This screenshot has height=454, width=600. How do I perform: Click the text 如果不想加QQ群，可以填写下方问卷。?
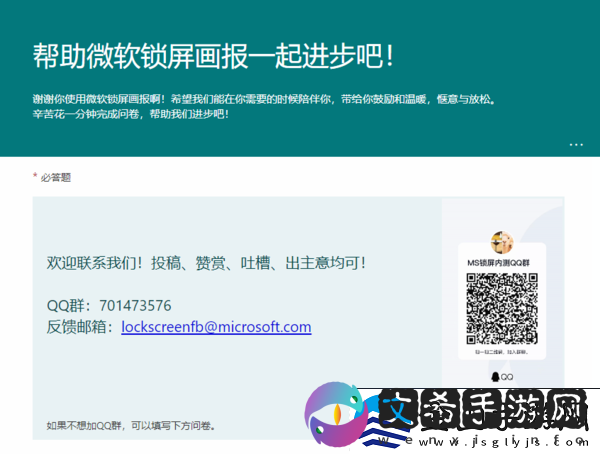131,426
